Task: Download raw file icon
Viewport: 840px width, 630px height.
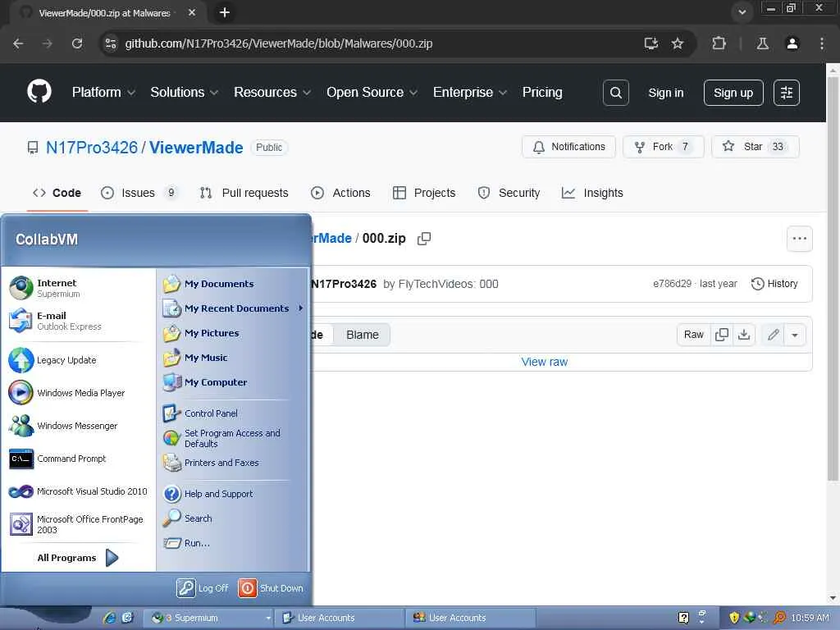Action: 743,335
